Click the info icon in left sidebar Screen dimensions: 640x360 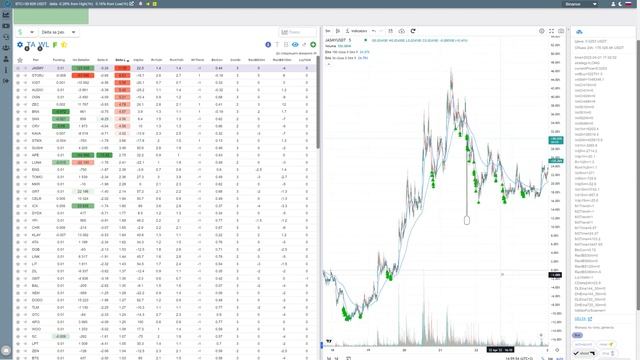pyautogui.click(x=6, y=70)
